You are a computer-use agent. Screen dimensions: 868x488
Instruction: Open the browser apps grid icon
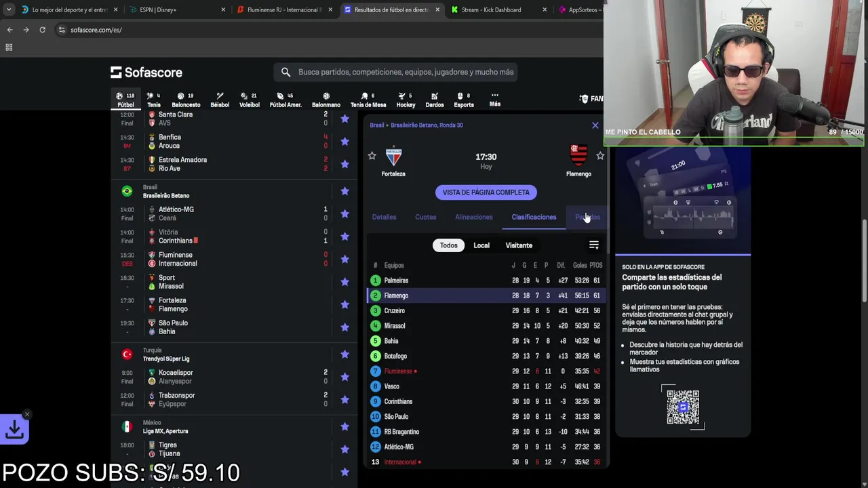(9, 47)
